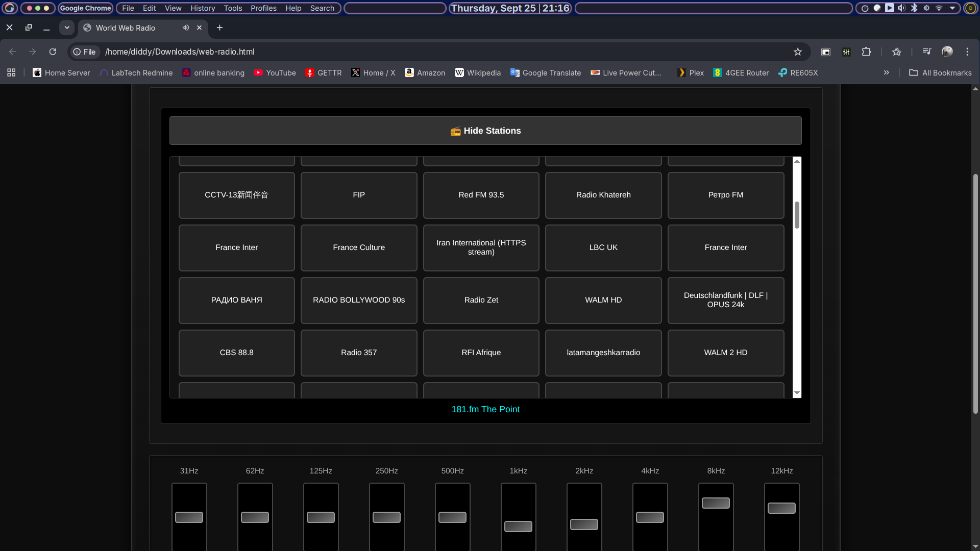Expand the tab search dropdown arrow
The image size is (980, 551).
[67, 28]
